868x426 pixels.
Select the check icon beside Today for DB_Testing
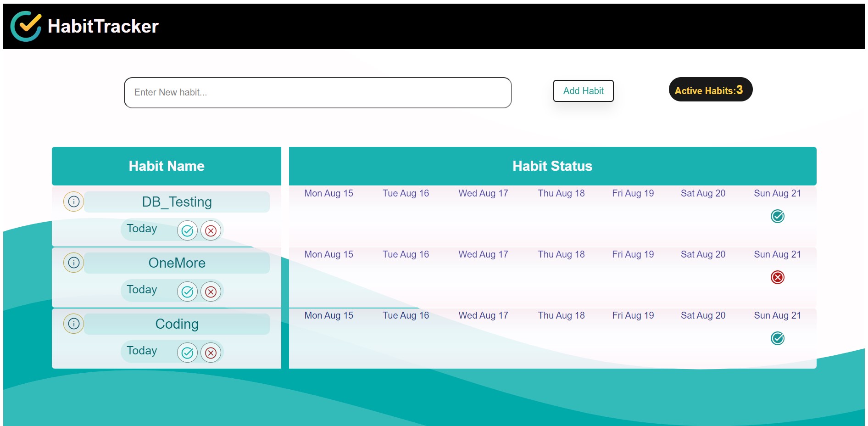(187, 230)
